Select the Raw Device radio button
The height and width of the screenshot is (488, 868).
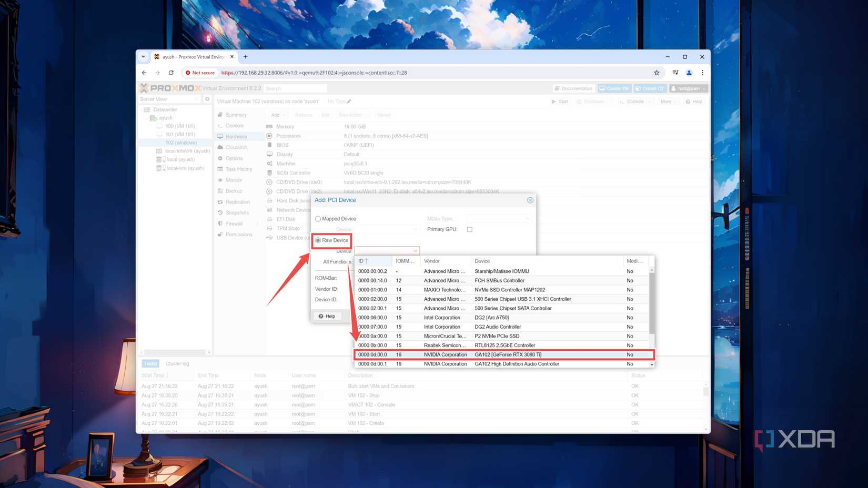[x=318, y=240]
